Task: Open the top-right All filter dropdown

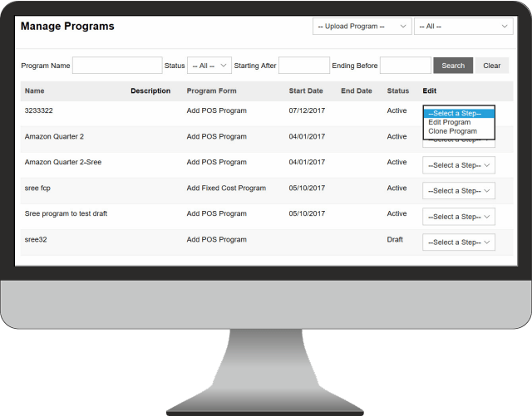Action: pos(464,27)
